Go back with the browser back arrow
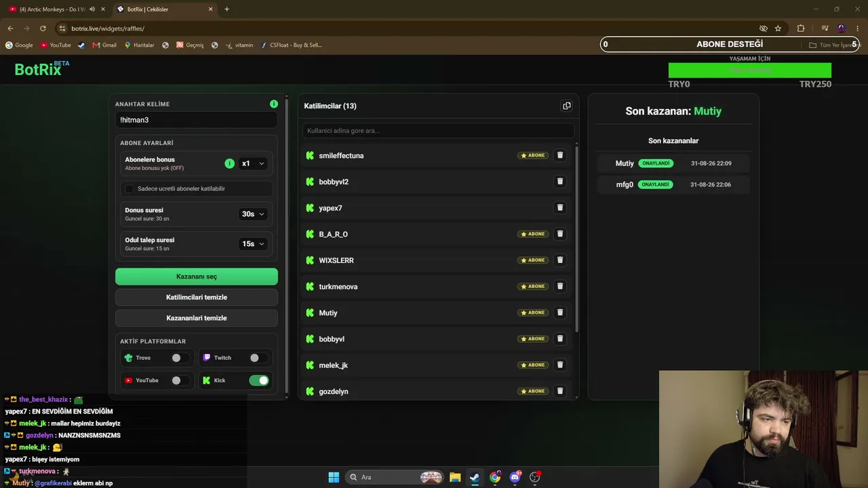 [10, 28]
